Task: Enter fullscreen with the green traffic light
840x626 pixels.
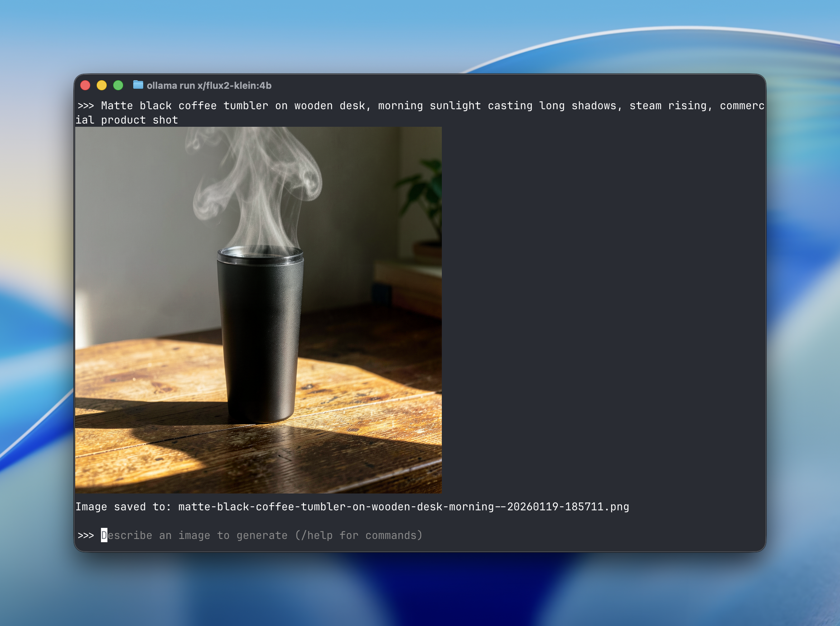Action: (x=119, y=86)
